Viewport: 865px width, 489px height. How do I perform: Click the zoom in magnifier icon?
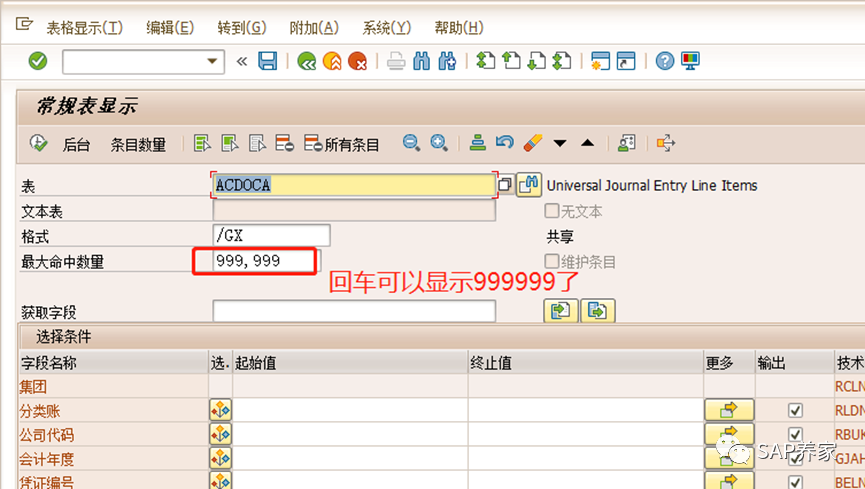click(x=439, y=143)
